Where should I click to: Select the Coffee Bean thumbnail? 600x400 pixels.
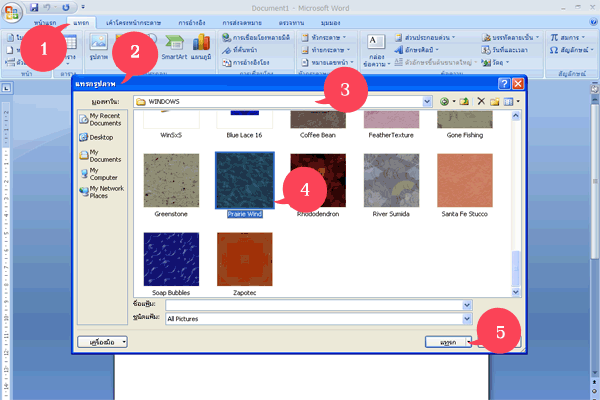click(318, 119)
